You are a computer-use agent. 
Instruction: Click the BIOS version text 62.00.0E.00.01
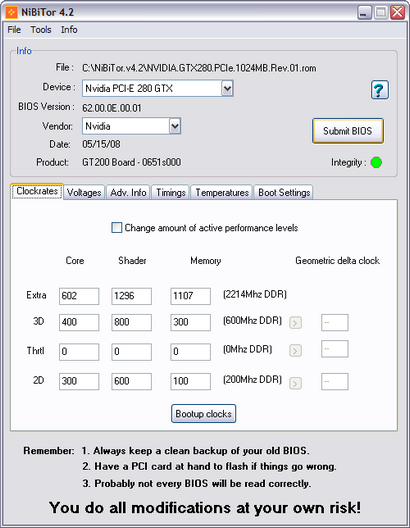click(112, 108)
